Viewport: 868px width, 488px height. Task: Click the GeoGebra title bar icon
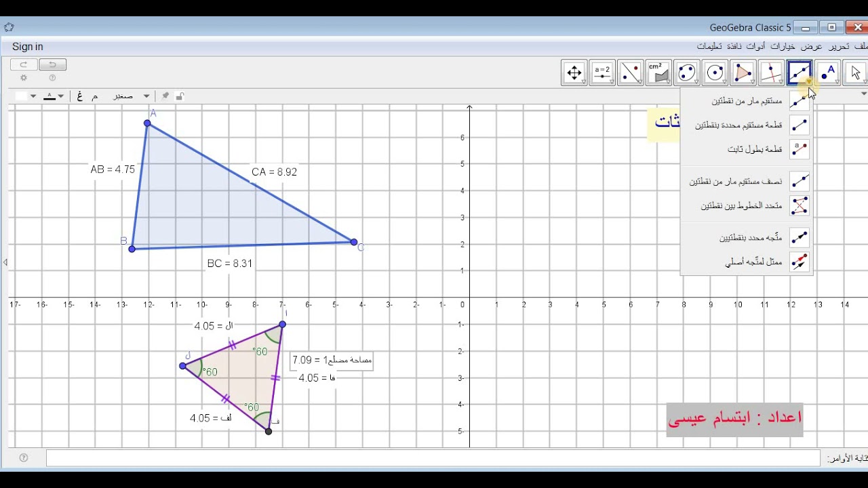click(9, 28)
